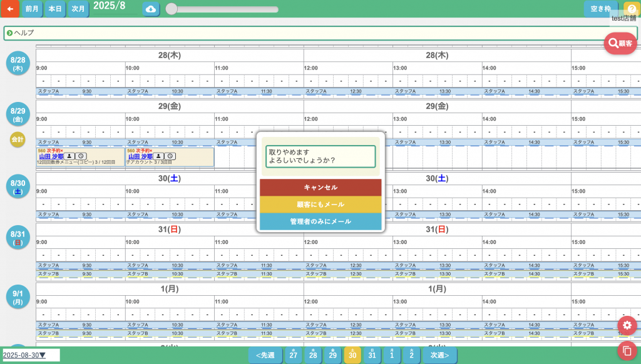
Task: Click the cloud download icon
Action: (x=150, y=9)
